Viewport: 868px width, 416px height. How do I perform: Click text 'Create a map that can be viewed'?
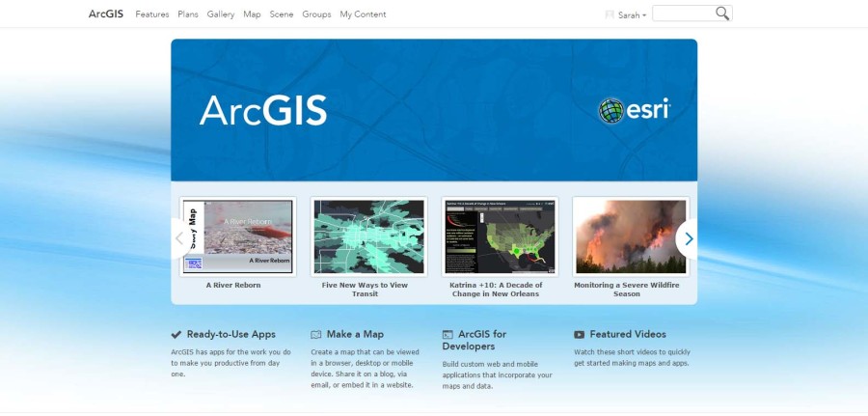point(365,351)
